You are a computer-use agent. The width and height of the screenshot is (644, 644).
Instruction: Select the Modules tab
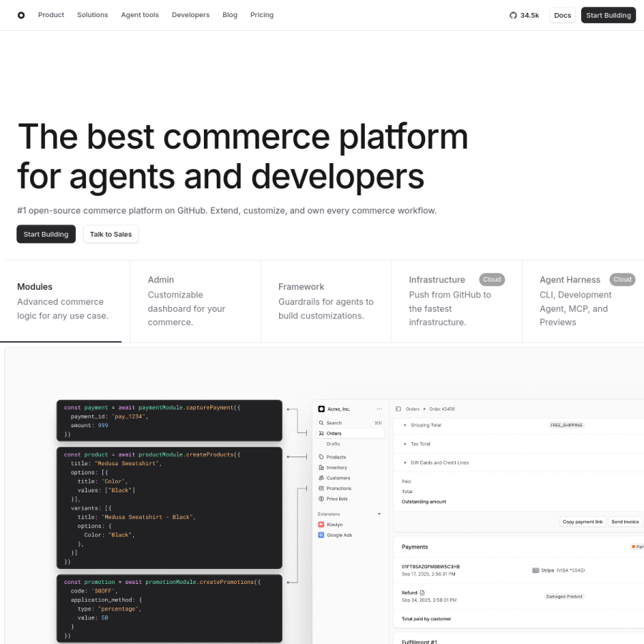(x=65, y=301)
